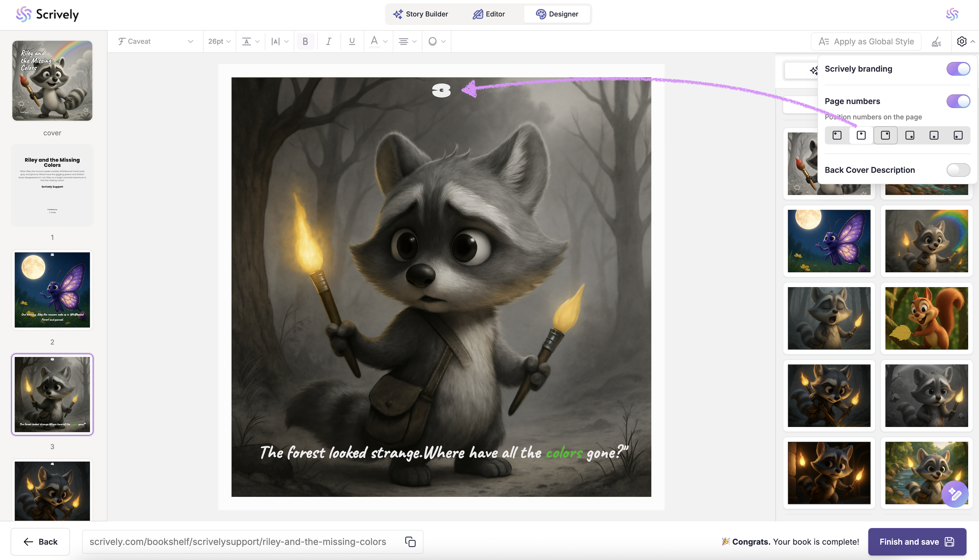Switch to the Editor tab
Screen dimensions: 979x560
pos(489,14)
